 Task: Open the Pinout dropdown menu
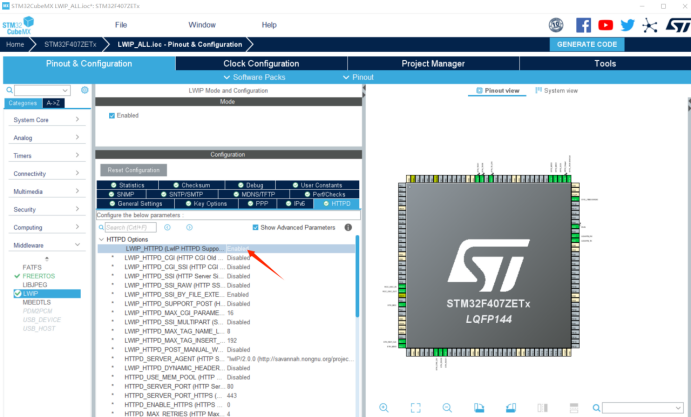point(358,77)
